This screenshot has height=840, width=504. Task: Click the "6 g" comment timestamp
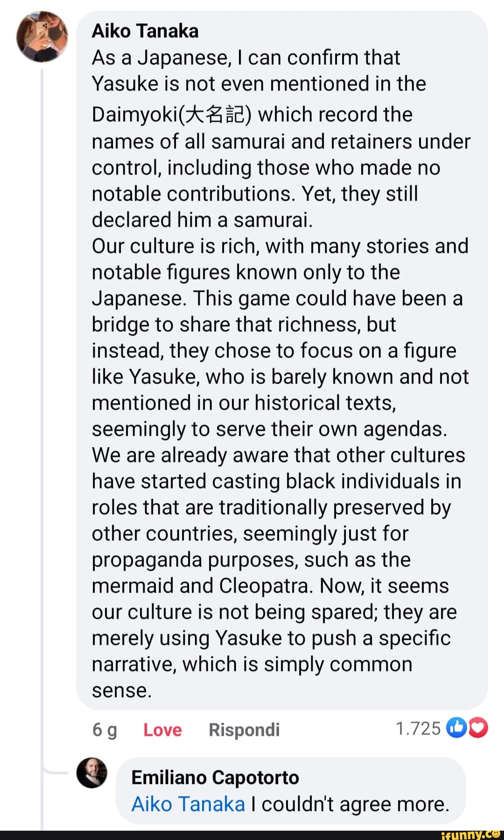pos(105,729)
